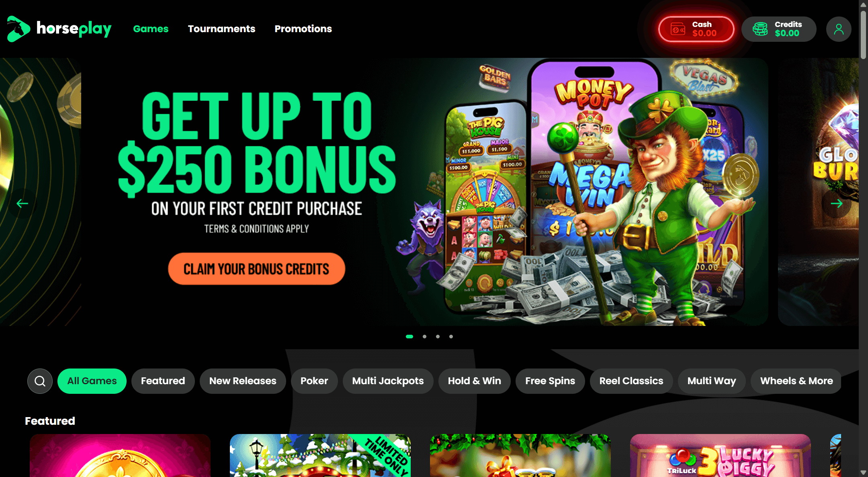Open the 3 Lucky Piggy game thumbnail
868x477 pixels.
click(x=720, y=455)
